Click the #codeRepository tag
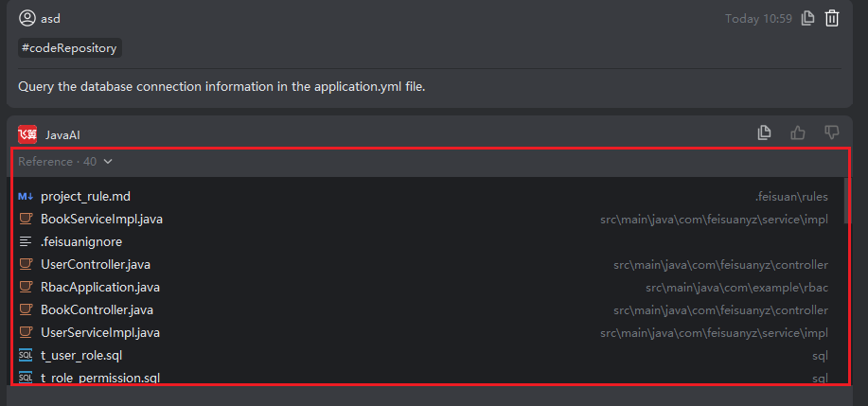Image resolution: width=868 pixels, height=406 pixels. click(69, 47)
